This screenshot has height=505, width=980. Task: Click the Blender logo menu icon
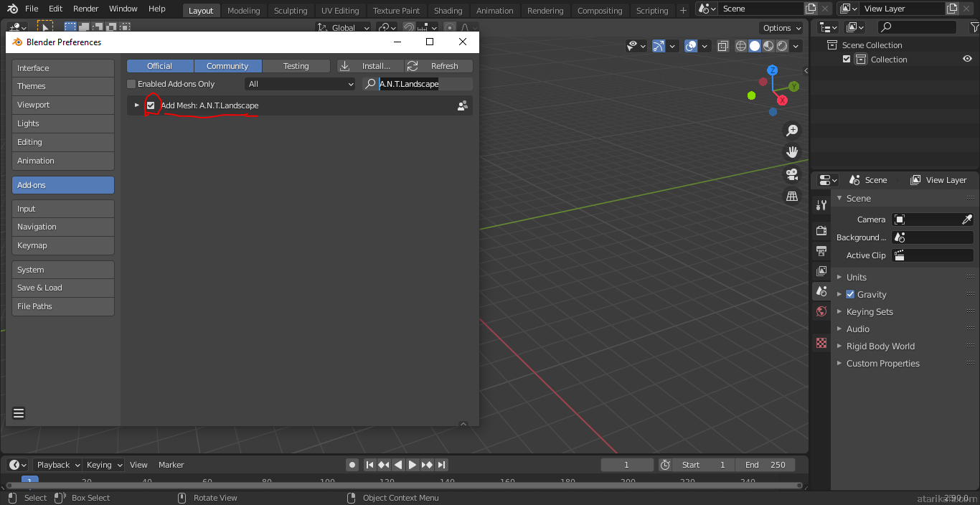coord(11,9)
